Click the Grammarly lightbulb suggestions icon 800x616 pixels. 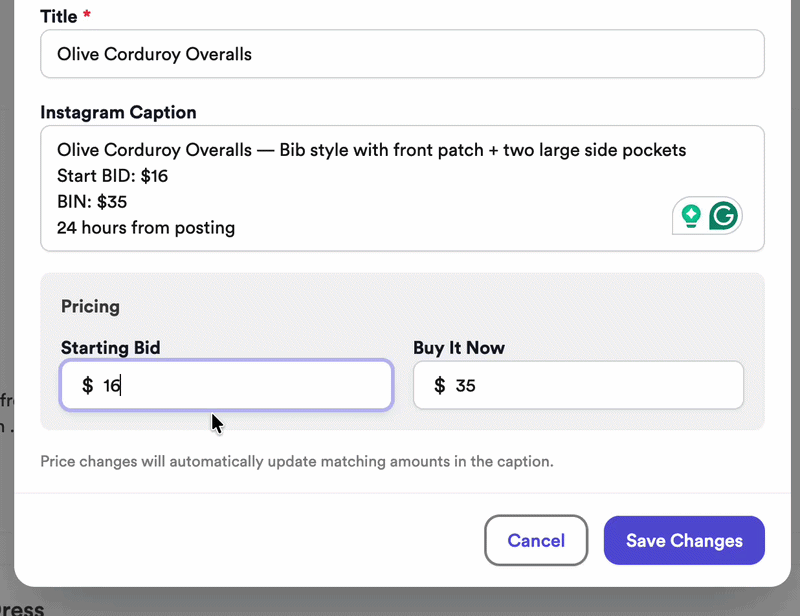click(692, 215)
